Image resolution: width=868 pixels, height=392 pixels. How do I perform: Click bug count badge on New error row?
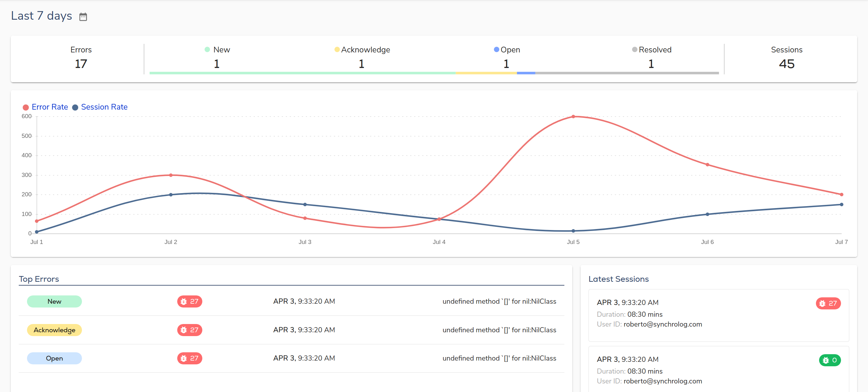[x=189, y=301]
